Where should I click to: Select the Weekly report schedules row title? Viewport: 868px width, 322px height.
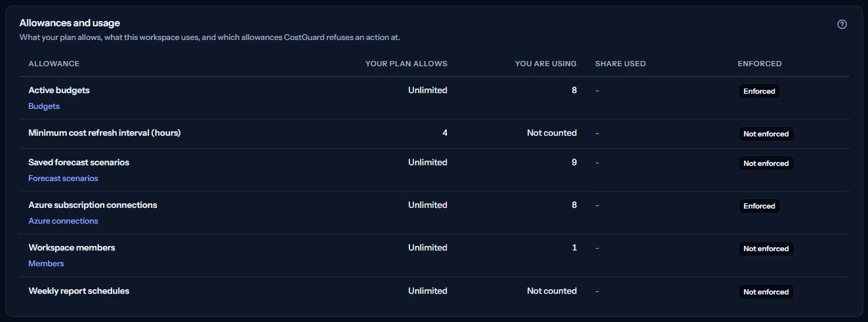[x=79, y=291]
